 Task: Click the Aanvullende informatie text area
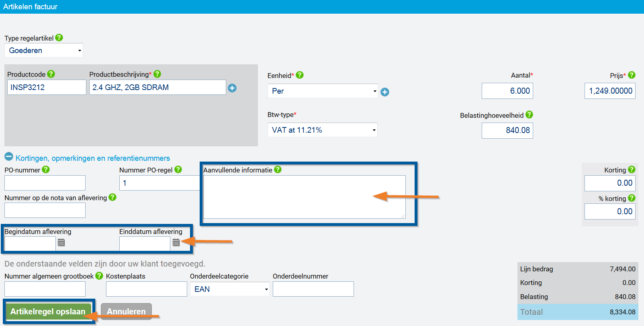pos(305,197)
